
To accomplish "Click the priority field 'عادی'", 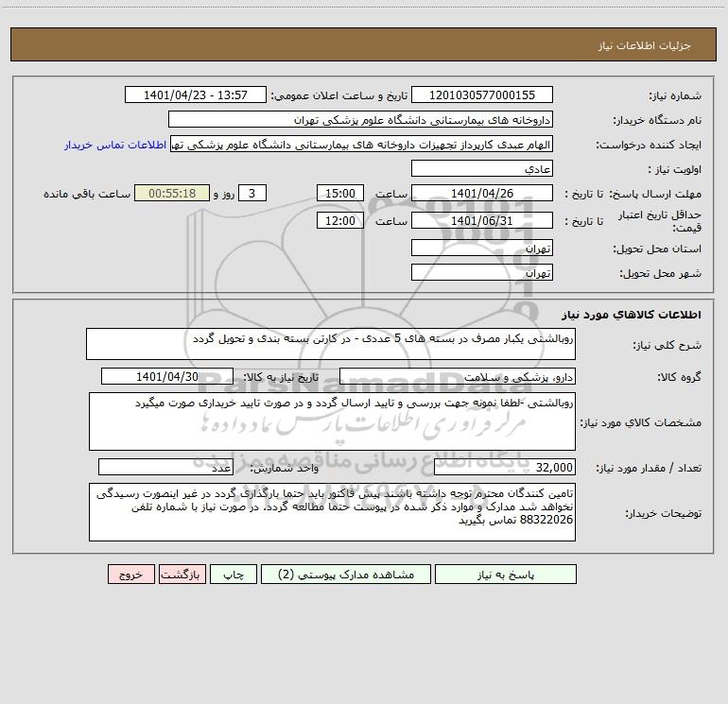I will [x=482, y=168].
